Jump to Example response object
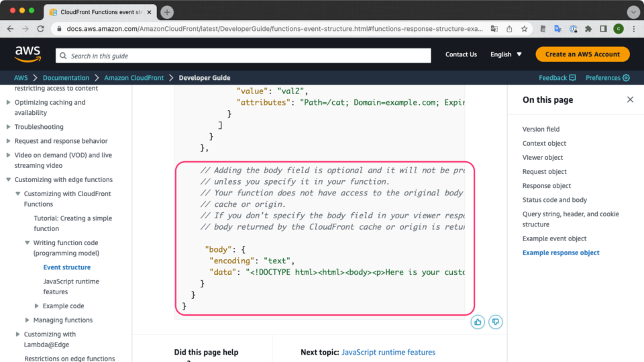Screen dimensions: 644x362 click(x=561, y=253)
